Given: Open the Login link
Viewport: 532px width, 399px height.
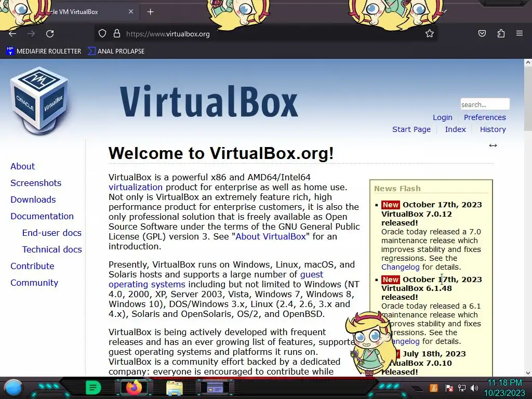Looking at the screenshot, I should point(443,117).
